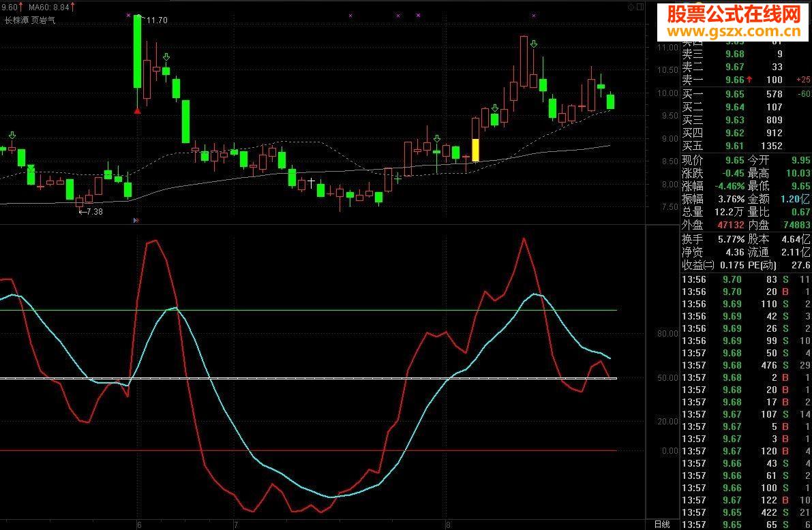Click the month 8 marker on the time axis
Screen dimensions: 812x530
tap(448, 525)
